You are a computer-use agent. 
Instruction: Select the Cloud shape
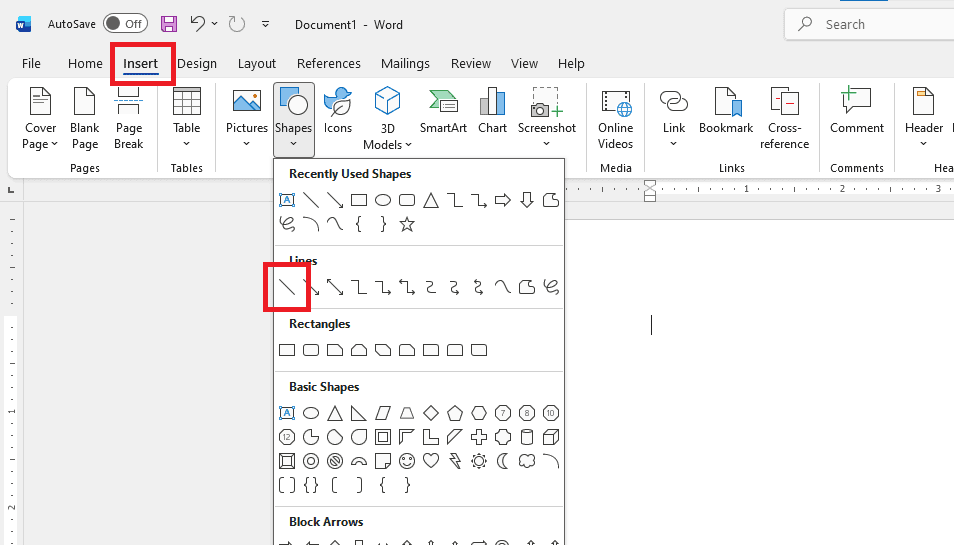[527, 461]
